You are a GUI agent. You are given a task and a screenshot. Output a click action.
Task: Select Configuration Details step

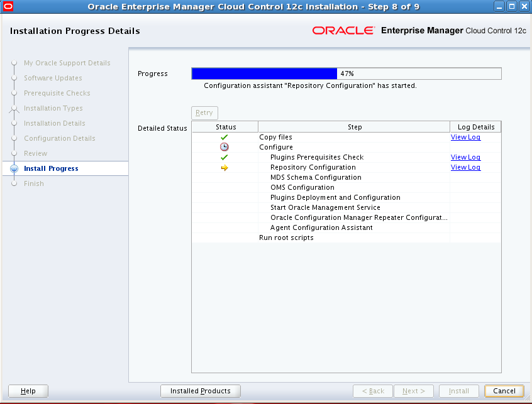pos(60,138)
